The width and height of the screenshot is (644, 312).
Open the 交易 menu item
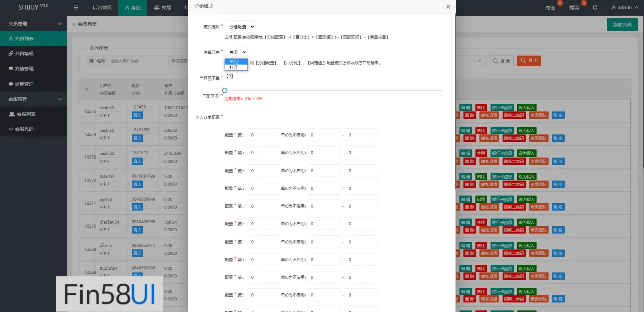[166, 8]
